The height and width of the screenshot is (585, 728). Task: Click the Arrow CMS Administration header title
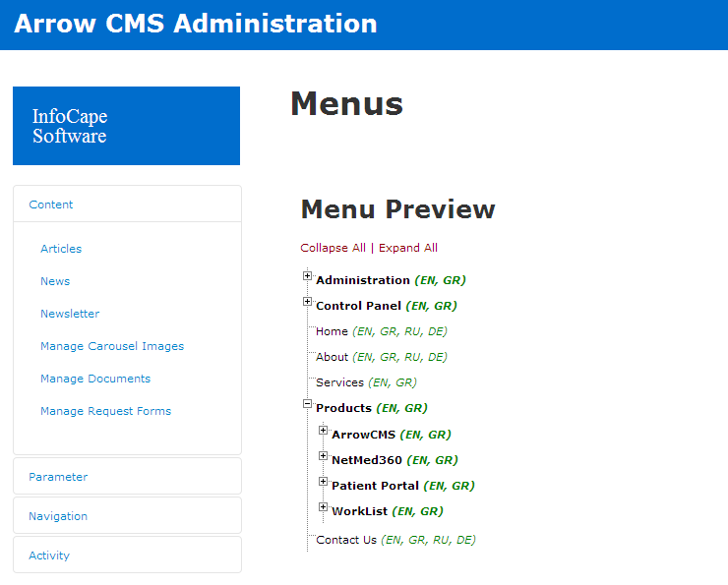point(196,24)
